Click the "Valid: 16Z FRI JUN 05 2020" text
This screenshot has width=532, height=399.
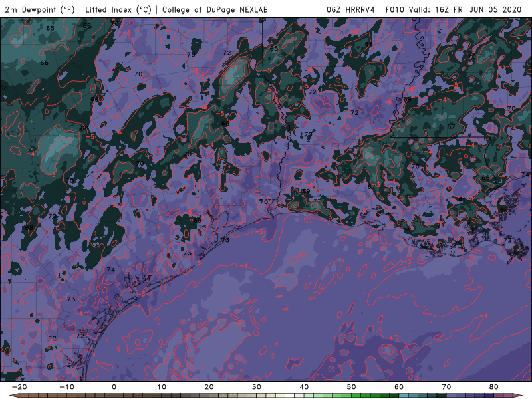pyautogui.click(x=465, y=9)
